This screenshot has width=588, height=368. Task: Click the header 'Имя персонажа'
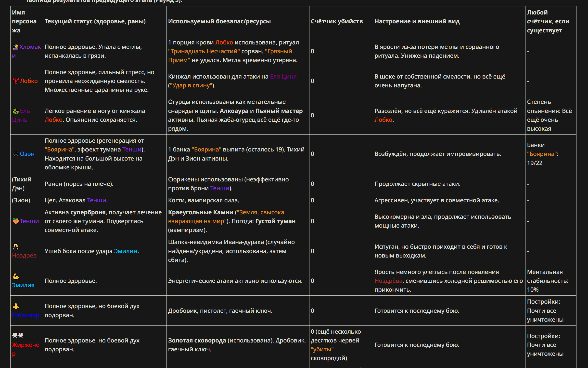pos(27,21)
